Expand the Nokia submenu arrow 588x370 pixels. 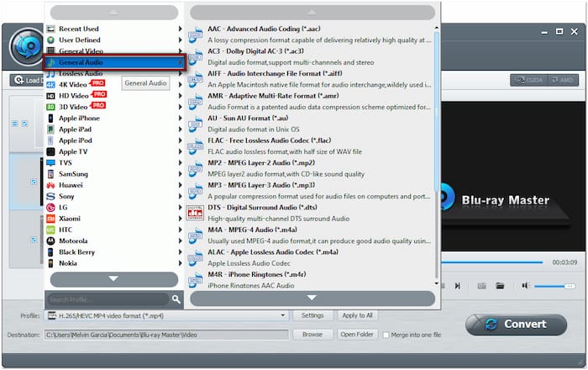pos(180,263)
